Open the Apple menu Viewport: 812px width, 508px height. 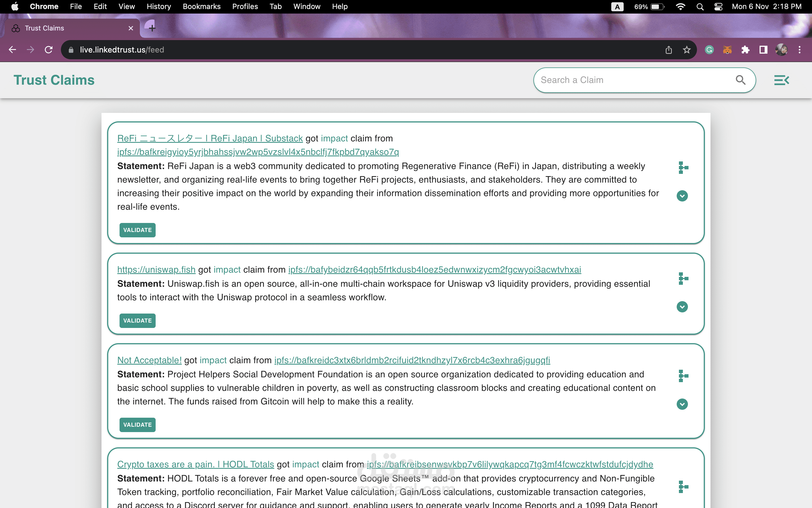coord(15,6)
